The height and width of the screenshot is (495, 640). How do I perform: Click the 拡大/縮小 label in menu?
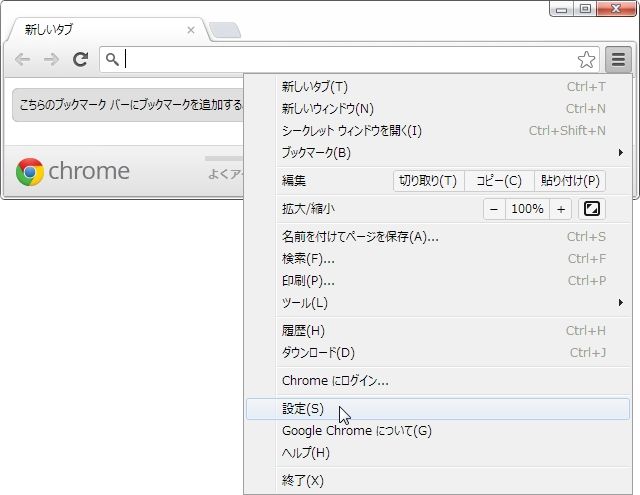[308, 209]
